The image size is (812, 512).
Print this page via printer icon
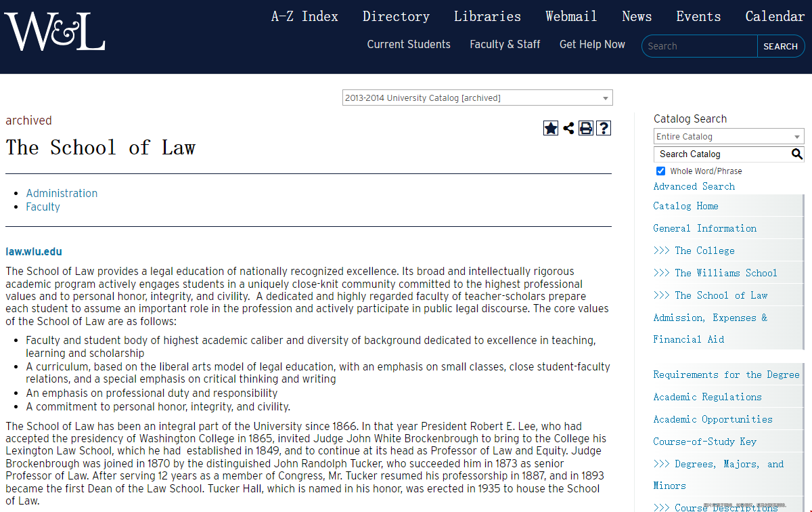586,128
